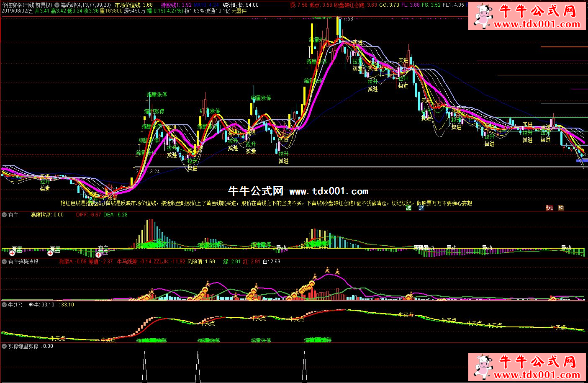This screenshot has width=588, height=383.
Task: Click the 财 (financials) info icon
Action: coord(421,208)
